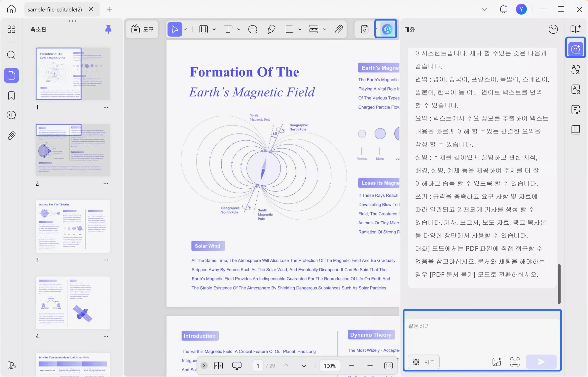The image size is (588, 377).
Task: Open more options for page 4
Action: [x=106, y=336]
